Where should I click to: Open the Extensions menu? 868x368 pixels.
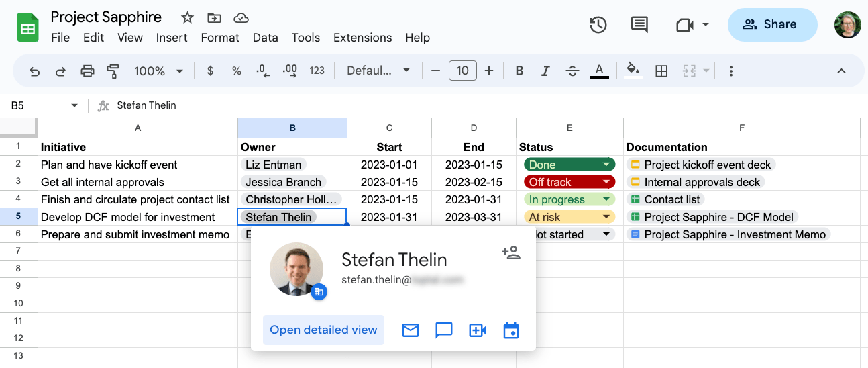point(362,38)
